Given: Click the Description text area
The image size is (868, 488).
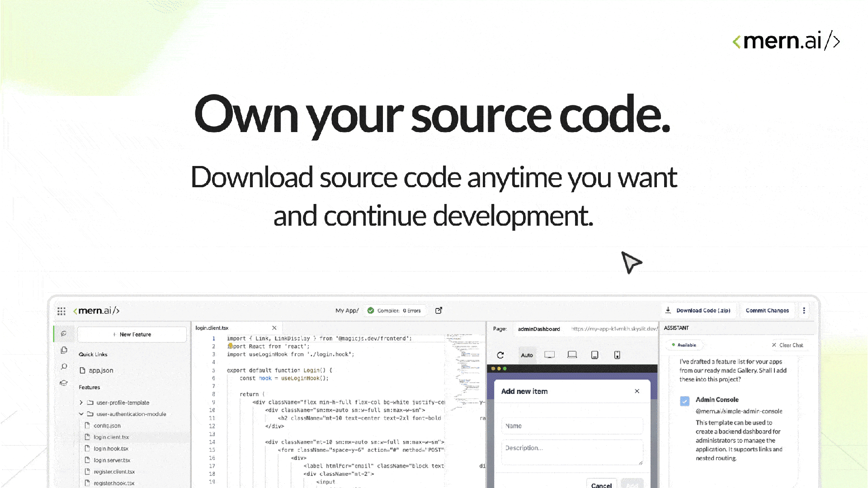Looking at the screenshot, I should [572, 452].
